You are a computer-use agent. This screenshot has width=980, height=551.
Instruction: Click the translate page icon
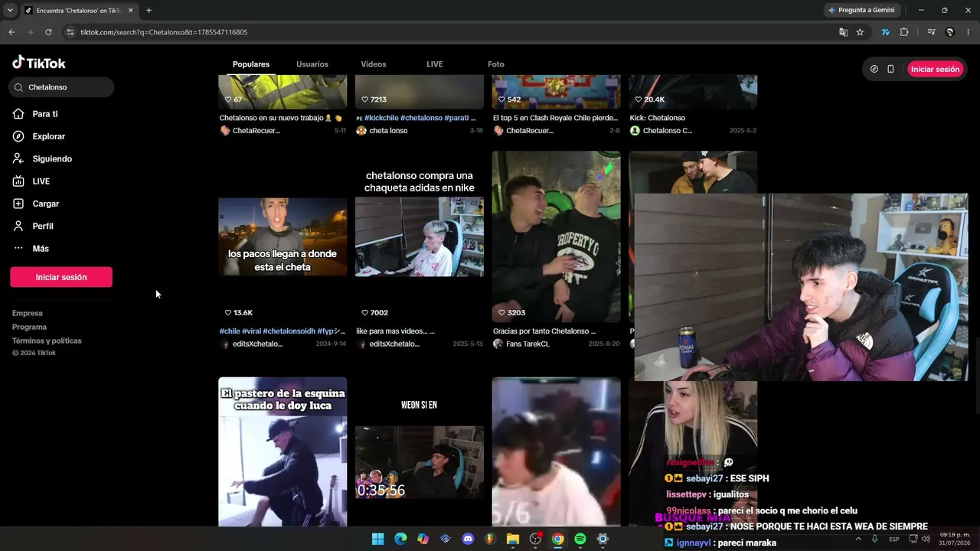pos(843,32)
